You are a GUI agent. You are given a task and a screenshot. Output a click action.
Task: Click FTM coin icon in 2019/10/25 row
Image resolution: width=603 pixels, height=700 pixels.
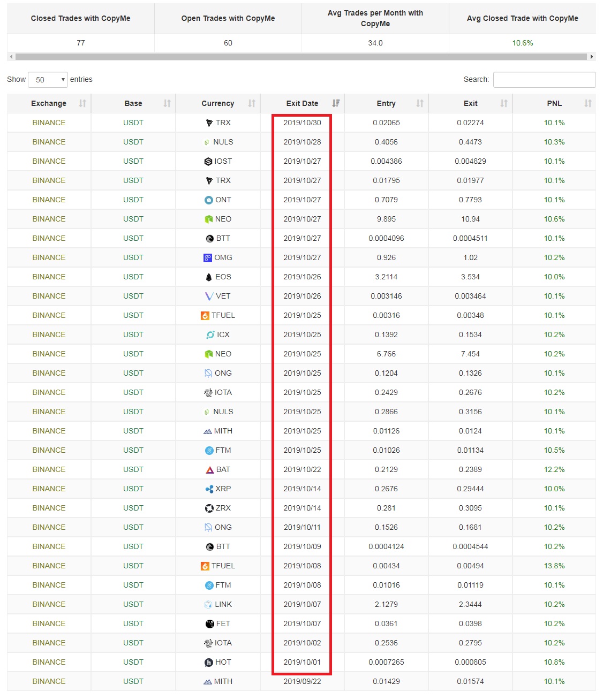209,451
